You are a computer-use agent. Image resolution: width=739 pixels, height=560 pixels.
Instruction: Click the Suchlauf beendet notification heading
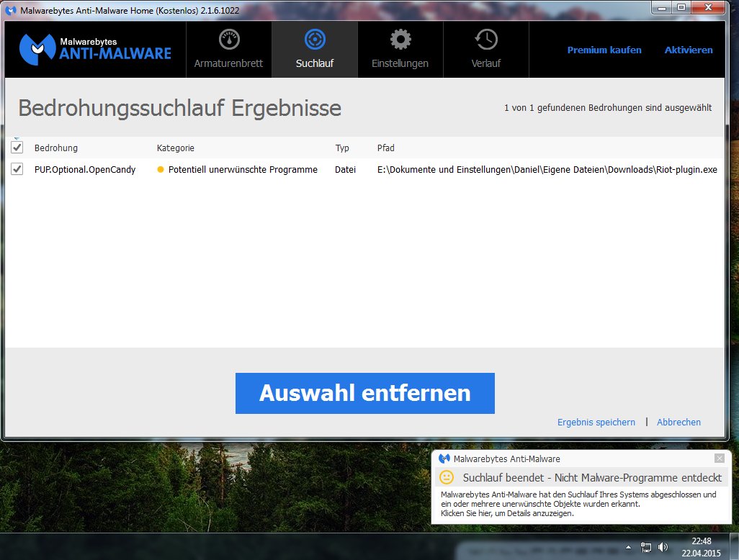tap(592, 477)
